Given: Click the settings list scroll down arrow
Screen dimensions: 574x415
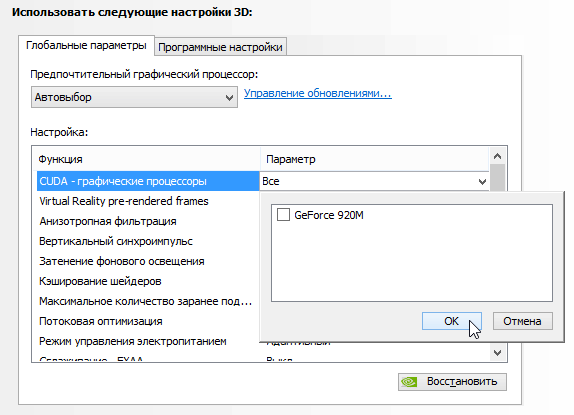Looking at the screenshot, I should [x=497, y=353].
